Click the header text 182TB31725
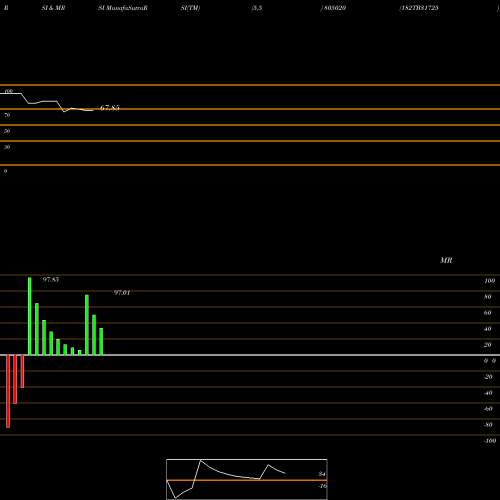The image size is (500, 500). (420, 8)
